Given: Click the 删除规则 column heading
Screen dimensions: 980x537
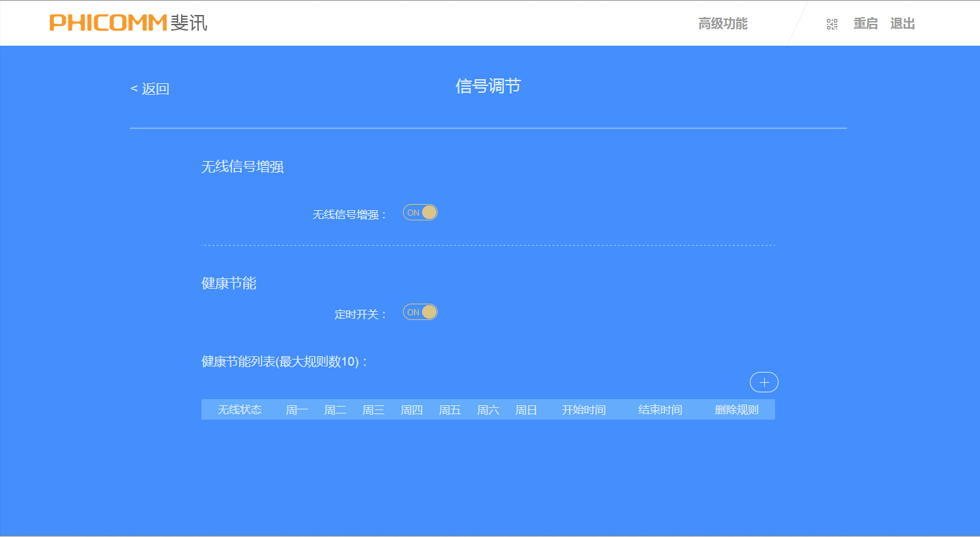Looking at the screenshot, I should point(736,409).
